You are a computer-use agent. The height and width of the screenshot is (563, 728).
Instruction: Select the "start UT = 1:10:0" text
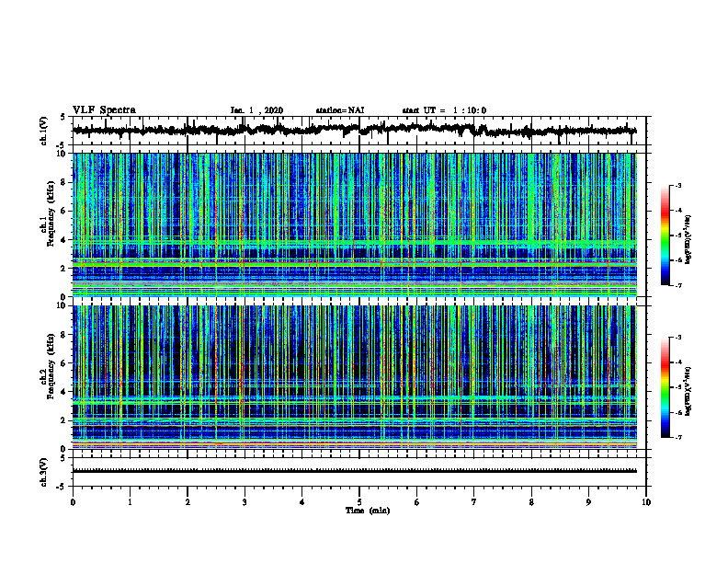point(444,110)
